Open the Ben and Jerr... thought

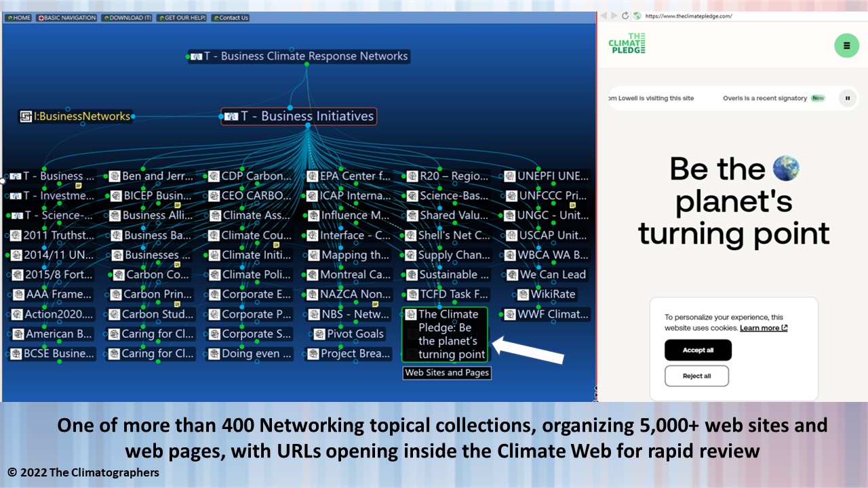[x=152, y=176]
